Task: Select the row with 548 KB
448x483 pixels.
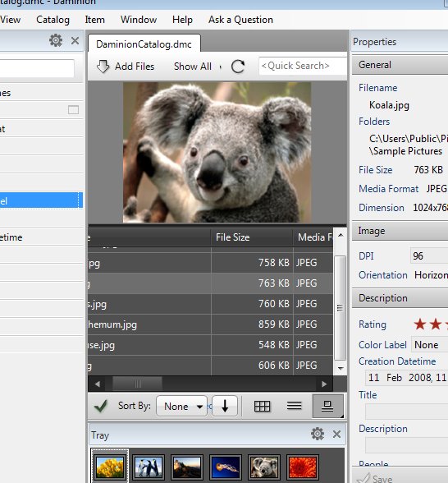Action: point(210,345)
